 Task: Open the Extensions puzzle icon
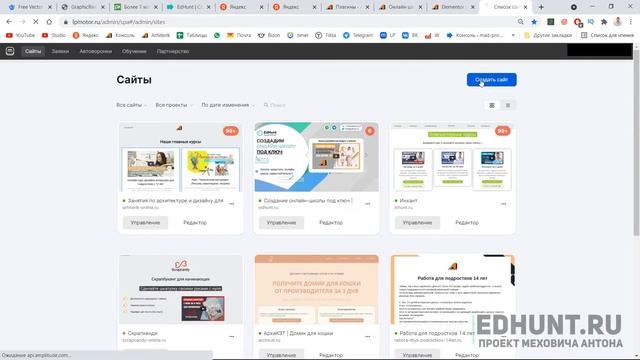(x=604, y=22)
